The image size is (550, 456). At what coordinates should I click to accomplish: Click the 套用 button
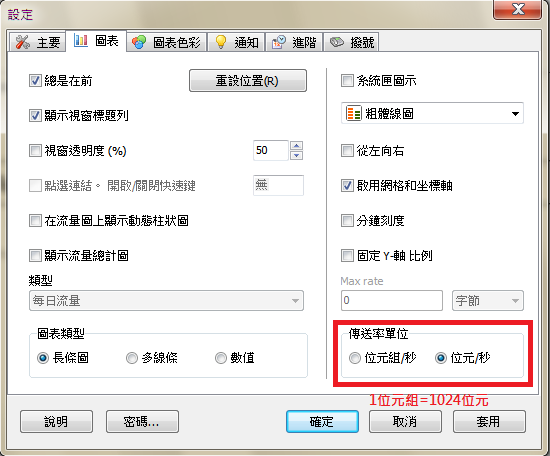coord(489,422)
